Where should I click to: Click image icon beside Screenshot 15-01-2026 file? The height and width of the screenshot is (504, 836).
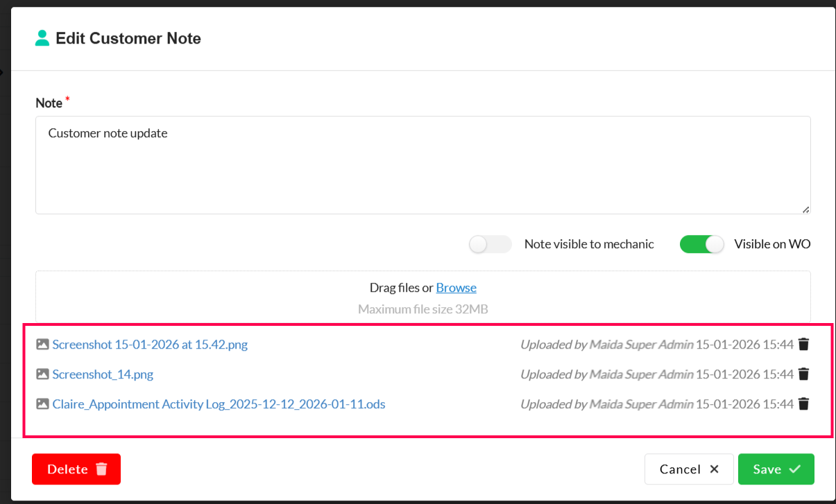pos(42,344)
